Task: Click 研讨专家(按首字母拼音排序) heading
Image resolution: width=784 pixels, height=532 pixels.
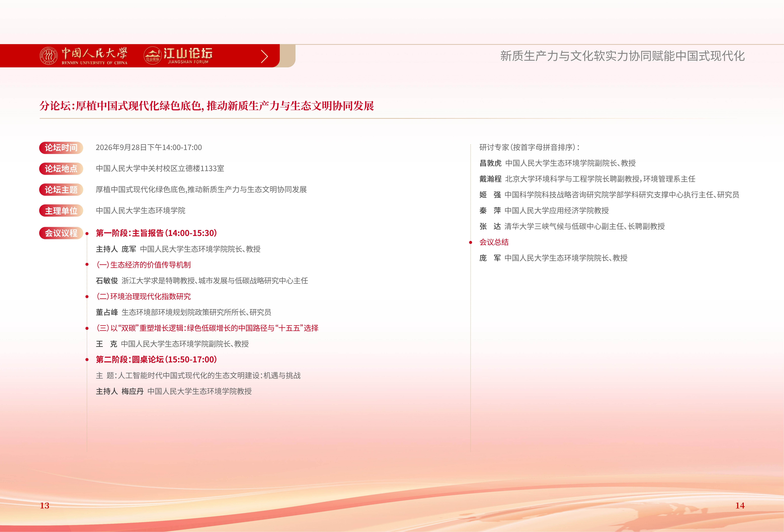Action: [530, 147]
